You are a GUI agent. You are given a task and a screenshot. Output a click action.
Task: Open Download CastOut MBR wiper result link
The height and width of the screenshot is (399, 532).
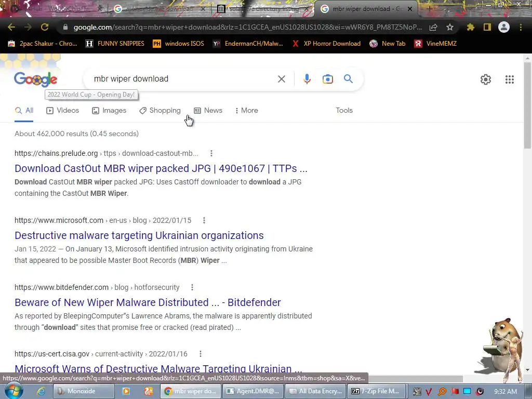[161, 168]
